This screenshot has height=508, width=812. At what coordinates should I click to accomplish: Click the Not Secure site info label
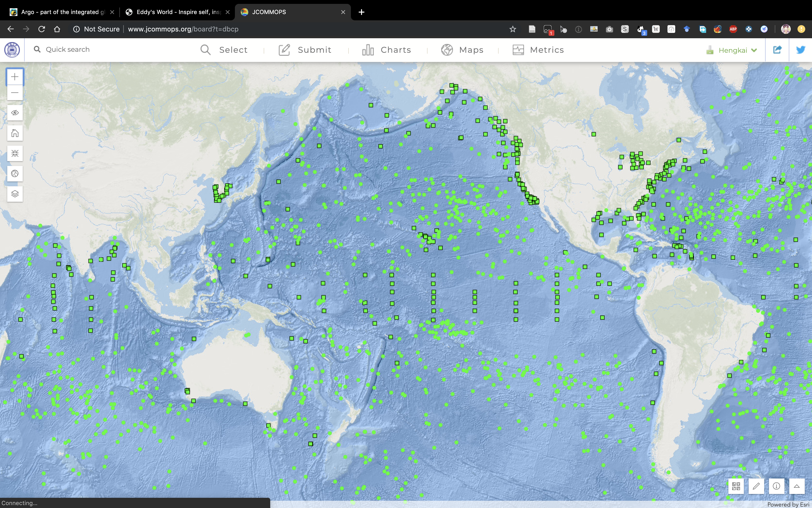96,29
